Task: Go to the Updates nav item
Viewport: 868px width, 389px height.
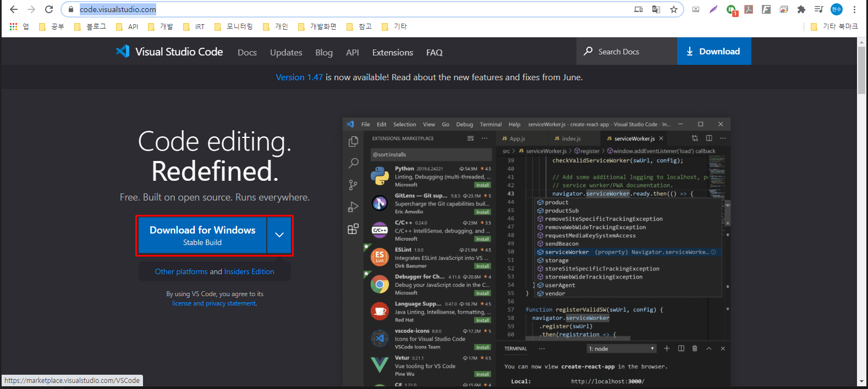Action: point(286,52)
